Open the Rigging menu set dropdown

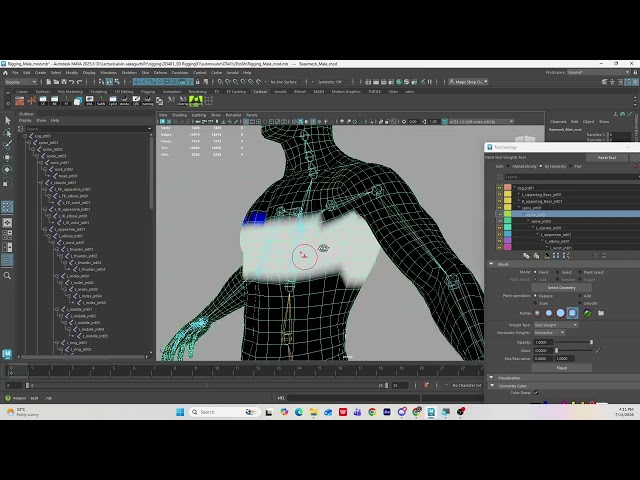[x=20, y=82]
